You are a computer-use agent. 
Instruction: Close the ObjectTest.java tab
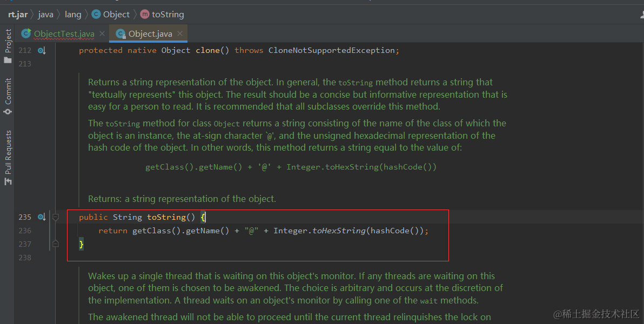[x=102, y=33]
